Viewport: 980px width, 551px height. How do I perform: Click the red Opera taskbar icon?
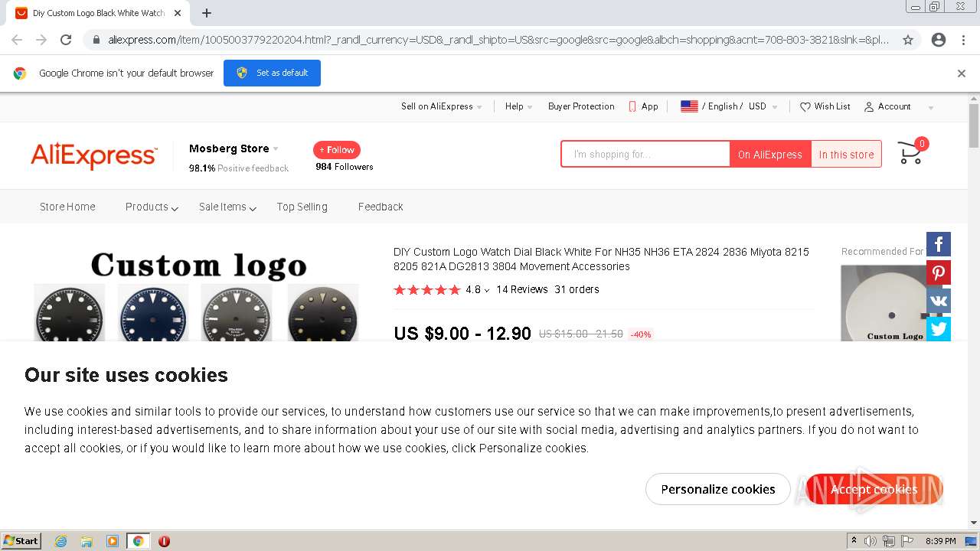pos(164,541)
